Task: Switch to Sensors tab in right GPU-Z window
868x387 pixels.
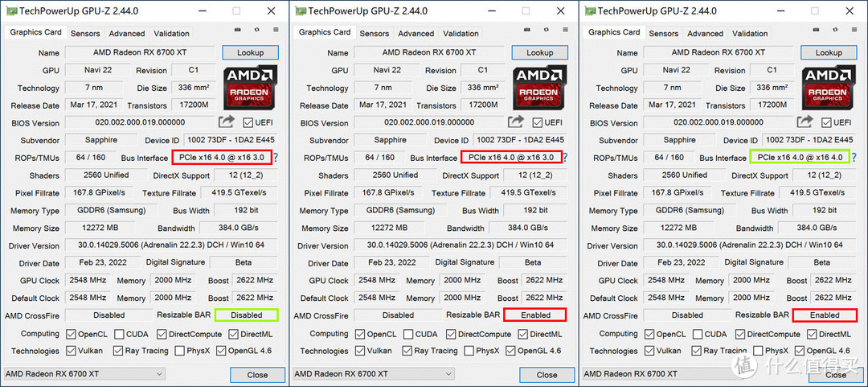Action: coord(664,33)
